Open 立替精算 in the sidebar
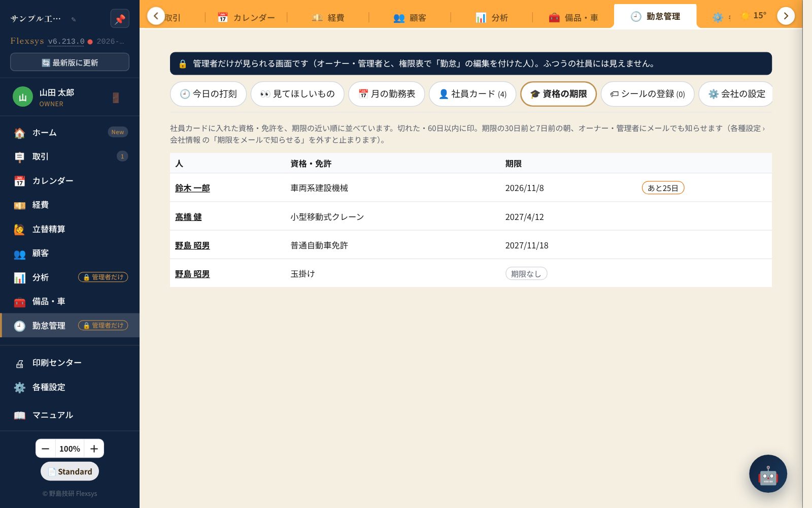Screen dimensions: 812x508 point(70,229)
